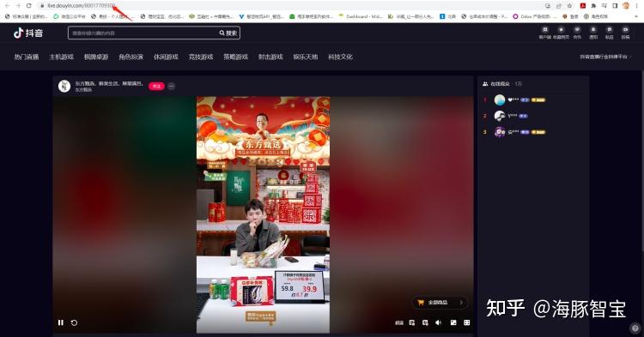Select the 射击游戏 tab
Image resolution: width=644 pixels, height=337 pixels.
click(270, 57)
